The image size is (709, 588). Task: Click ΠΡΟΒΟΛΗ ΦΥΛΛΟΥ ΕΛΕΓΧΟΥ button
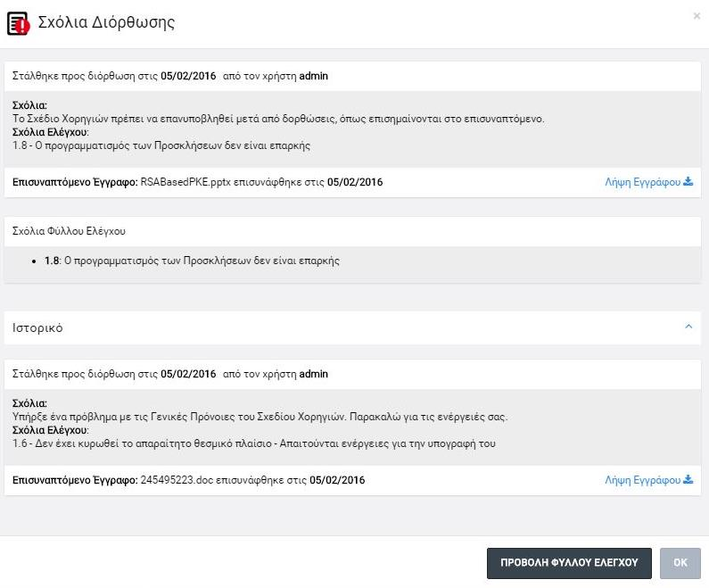tap(569, 563)
